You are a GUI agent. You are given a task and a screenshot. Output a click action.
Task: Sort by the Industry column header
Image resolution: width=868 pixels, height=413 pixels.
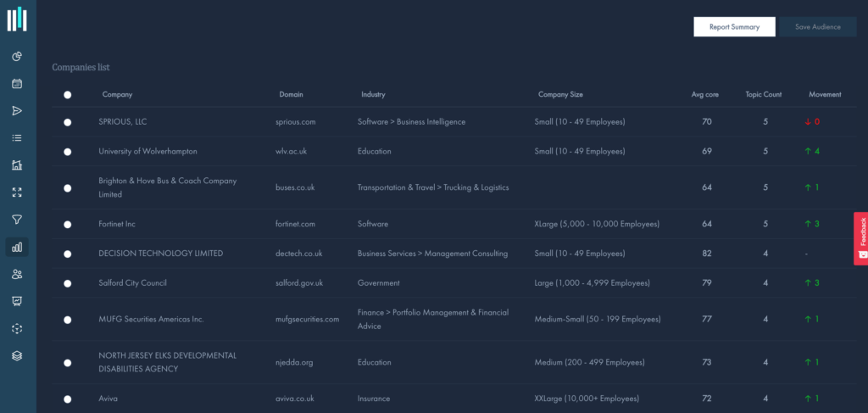tap(373, 95)
